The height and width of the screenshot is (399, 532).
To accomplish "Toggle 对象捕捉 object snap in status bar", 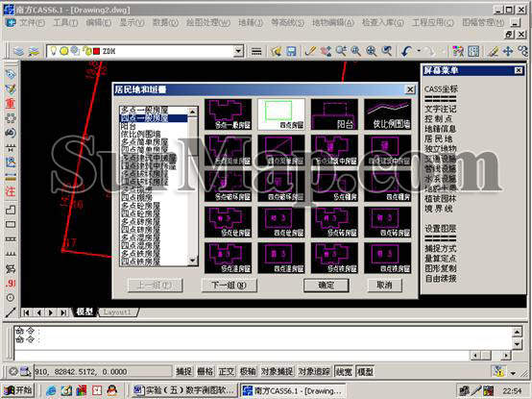I will click(277, 371).
